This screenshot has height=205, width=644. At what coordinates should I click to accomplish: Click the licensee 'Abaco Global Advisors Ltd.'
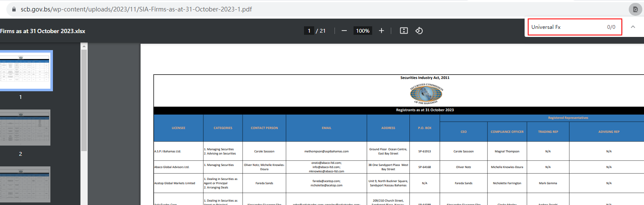[x=171, y=167]
